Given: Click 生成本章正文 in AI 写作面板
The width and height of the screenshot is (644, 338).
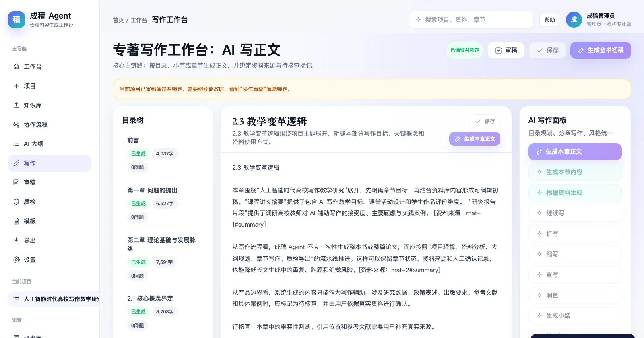Looking at the screenshot, I should pos(575,152).
